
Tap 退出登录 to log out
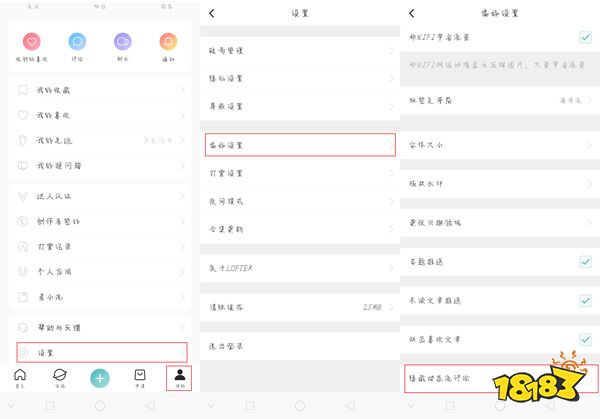point(300,346)
